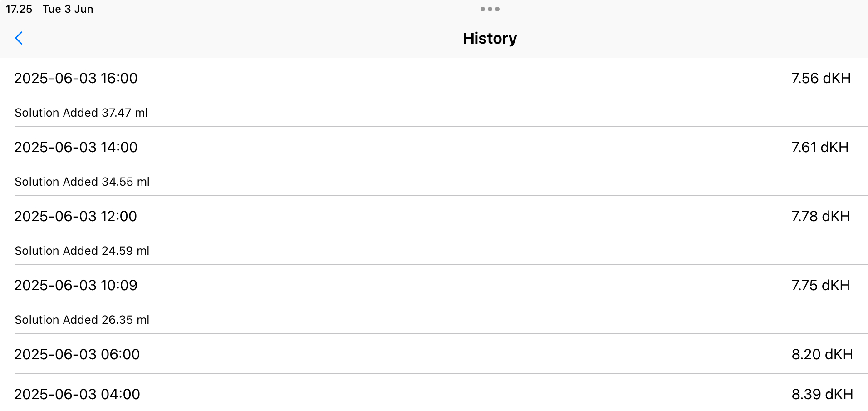The width and height of the screenshot is (868, 411).
Task: Tap the back chevron arrow
Action: click(19, 38)
